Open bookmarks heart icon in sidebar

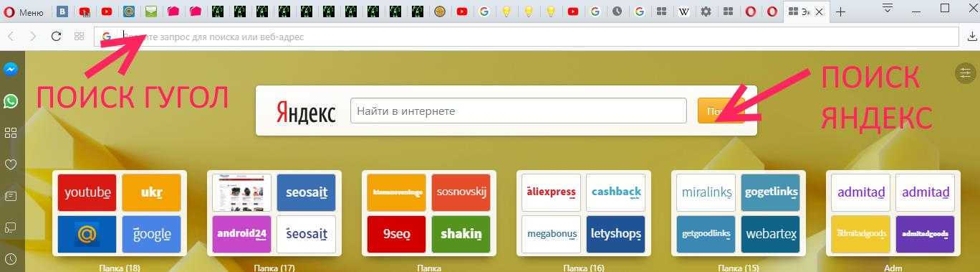[11, 164]
